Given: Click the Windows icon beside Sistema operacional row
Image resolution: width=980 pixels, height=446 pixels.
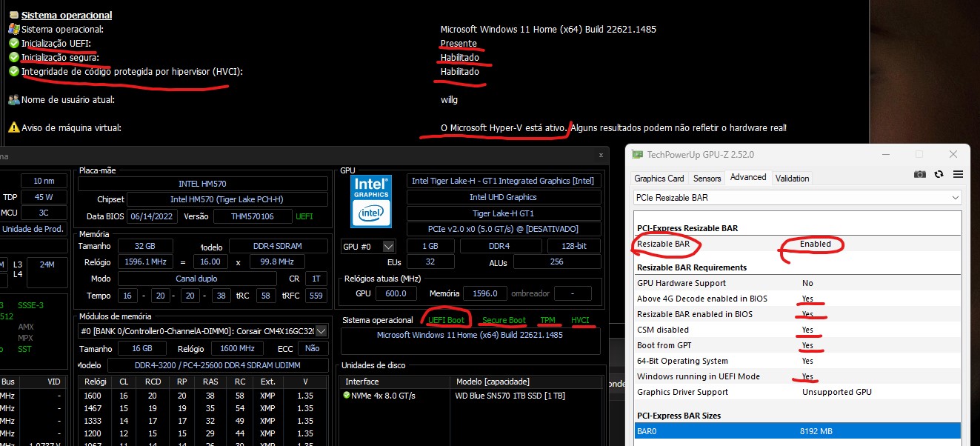Looking at the screenshot, I should pos(14,29).
